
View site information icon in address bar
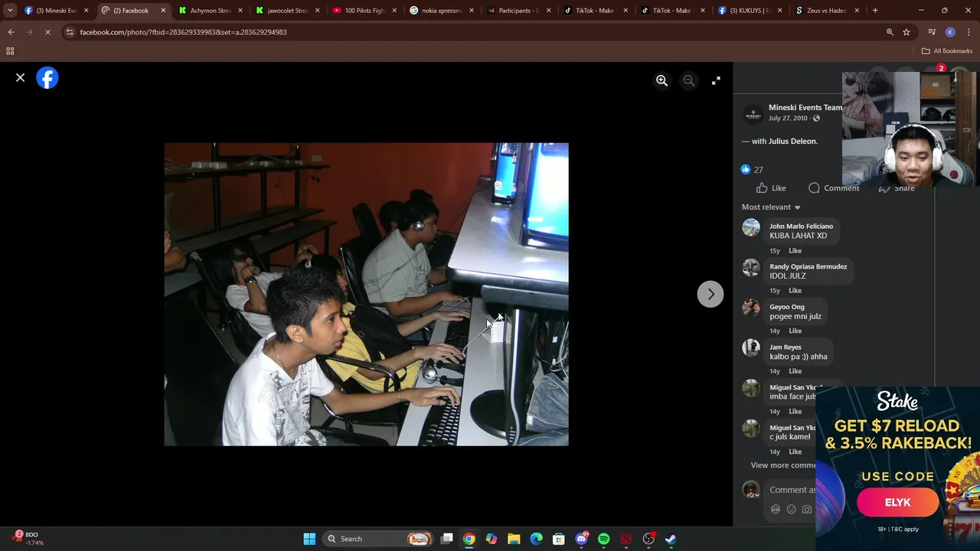coord(70,32)
